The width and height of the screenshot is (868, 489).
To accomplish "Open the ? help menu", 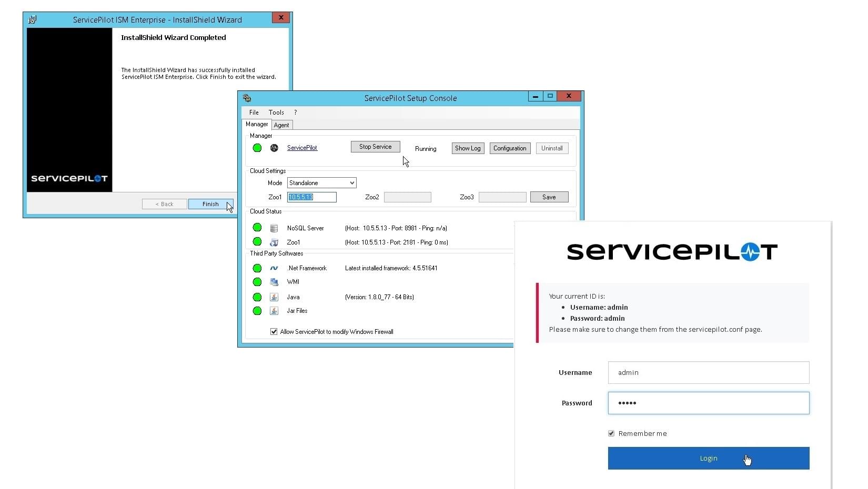I will click(296, 113).
